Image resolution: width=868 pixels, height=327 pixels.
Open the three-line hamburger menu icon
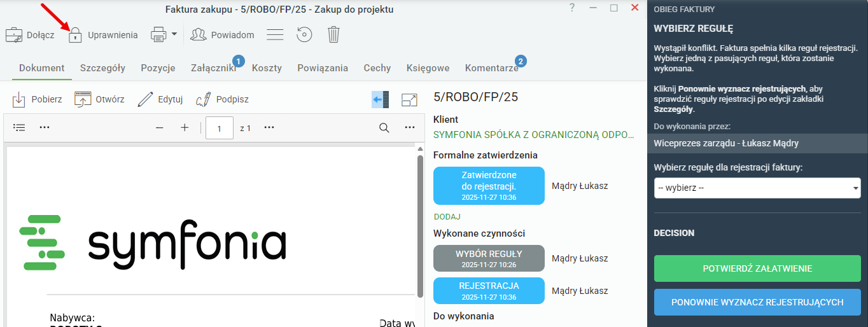click(x=275, y=35)
